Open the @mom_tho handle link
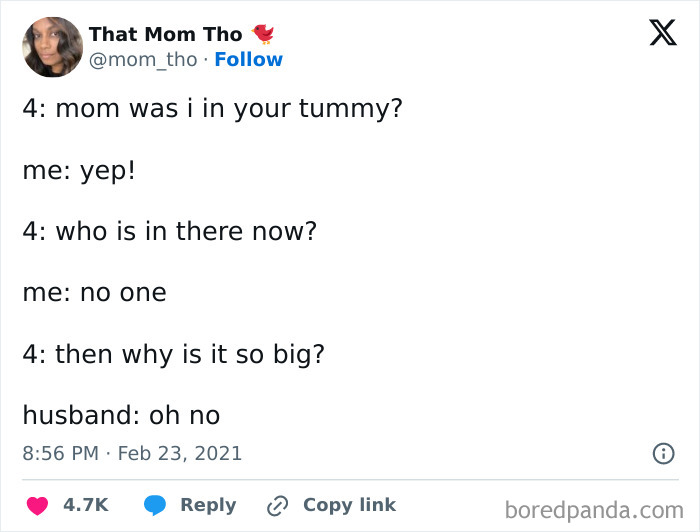700x532 pixels. pos(143,60)
